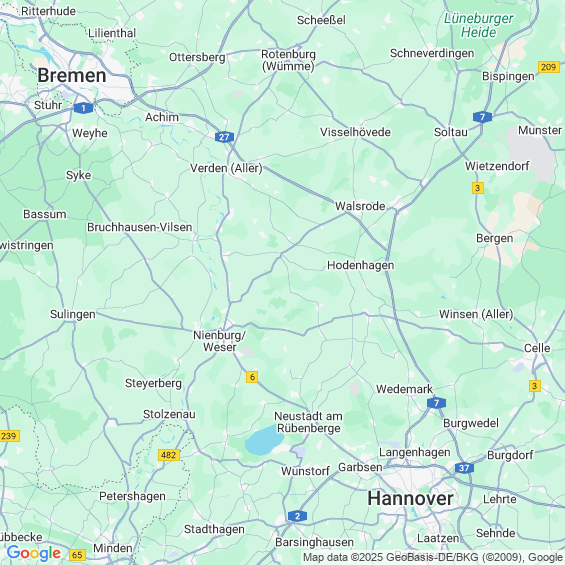Select the Celle town label
This screenshot has height=565, width=565.
point(537,348)
